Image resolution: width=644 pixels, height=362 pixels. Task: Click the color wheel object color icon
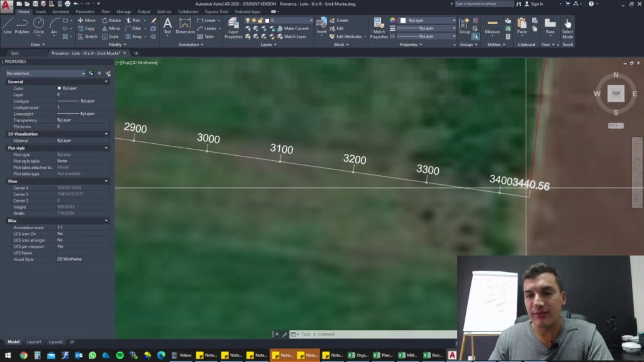click(x=393, y=21)
